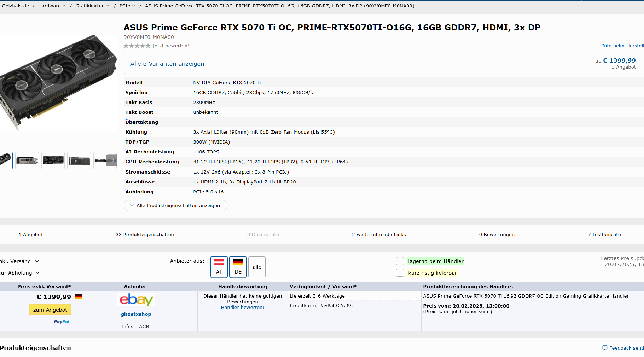
Task: Click the eBay merchant logo
Action: click(136, 300)
